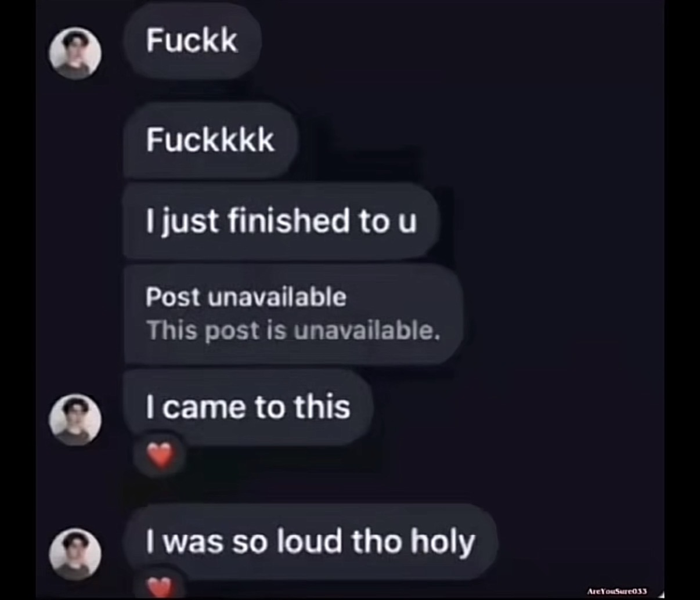The image size is (700, 600).
Task: Click the word "holy" in the last message
Action: [443, 542]
